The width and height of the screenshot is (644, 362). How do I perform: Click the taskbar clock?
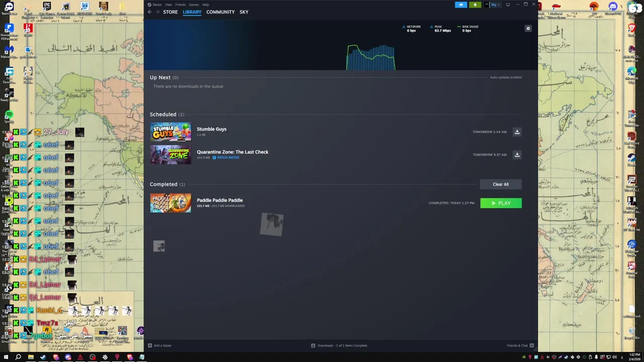coord(634,357)
